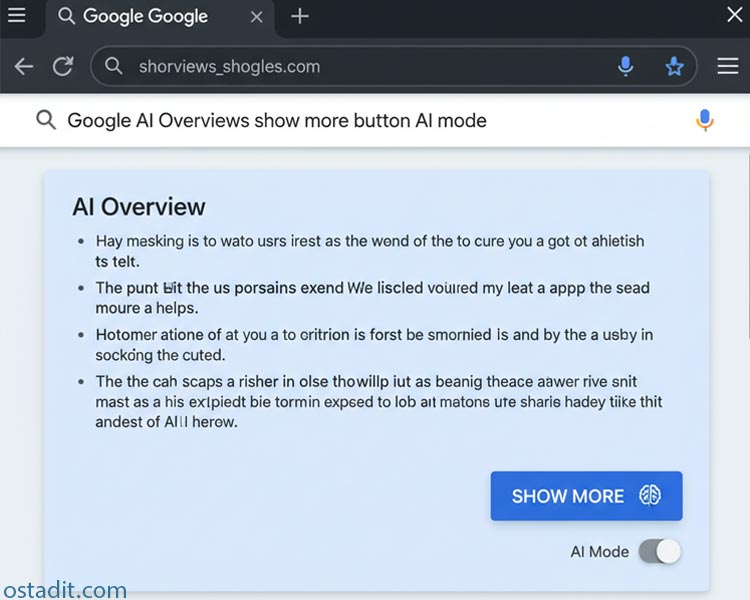The image size is (750, 600).
Task: Click the blue microphone in the address bar
Action: tap(625, 66)
